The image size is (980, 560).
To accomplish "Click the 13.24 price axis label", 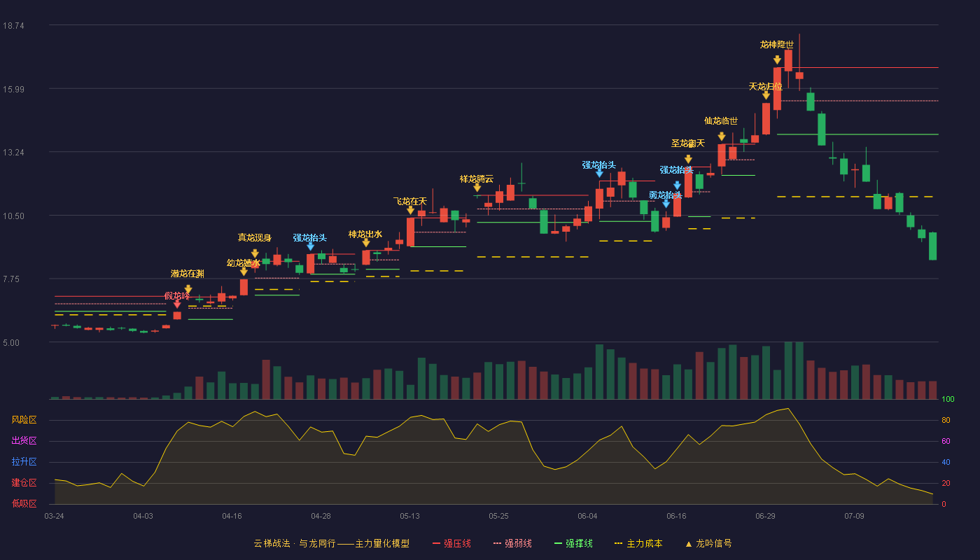I will [x=13, y=153].
